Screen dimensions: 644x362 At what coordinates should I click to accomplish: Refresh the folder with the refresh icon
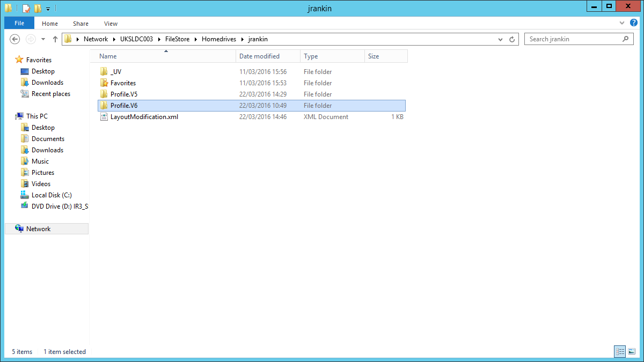click(511, 39)
